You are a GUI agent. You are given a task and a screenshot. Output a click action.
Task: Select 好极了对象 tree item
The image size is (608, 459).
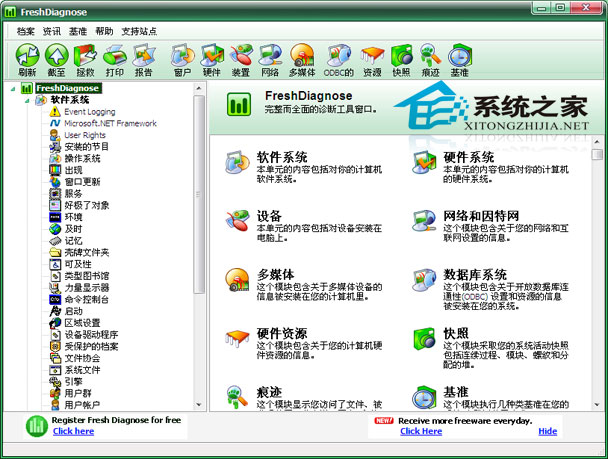pyautogui.click(x=87, y=205)
